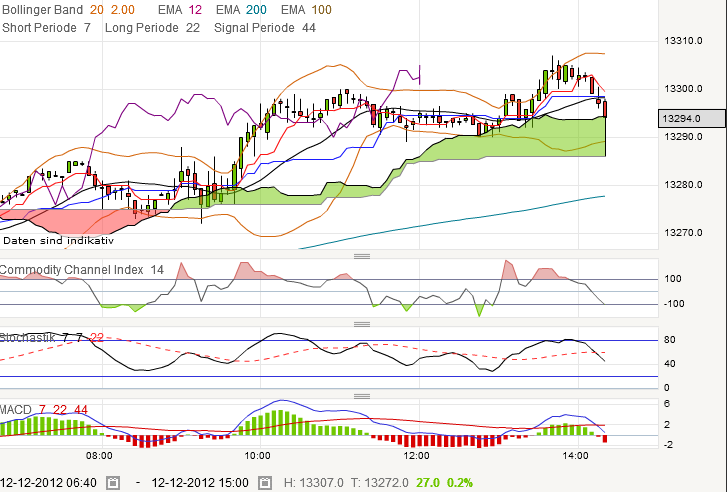
Task: Select the Signal Periode value 44
Action: (309, 28)
